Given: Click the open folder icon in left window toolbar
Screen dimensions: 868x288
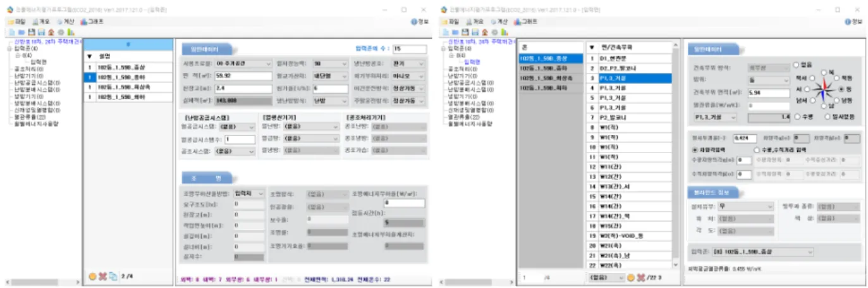Looking at the screenshot, I should coord(21,32).
